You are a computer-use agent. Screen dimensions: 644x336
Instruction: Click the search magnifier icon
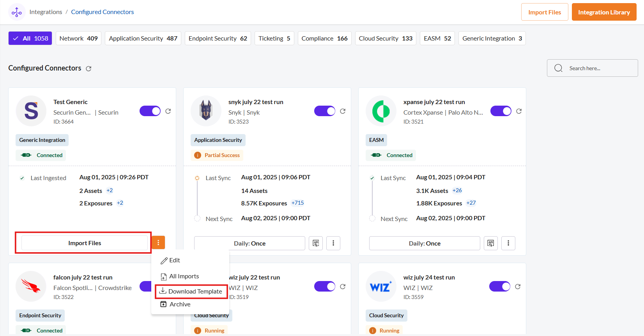(x=558, y=68)
